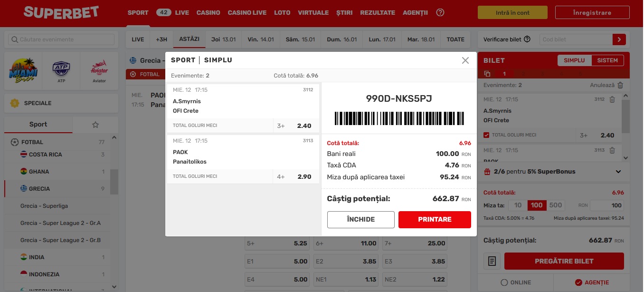Click the copy ticket icon in Bilet panel

pyautogui.click(x=487, y=74)
